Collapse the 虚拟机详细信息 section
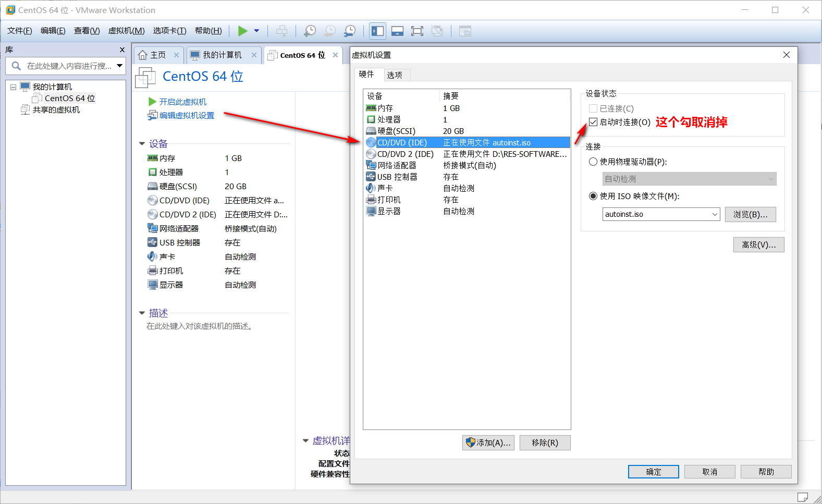822x504 pixels. (x=305, y=440)
